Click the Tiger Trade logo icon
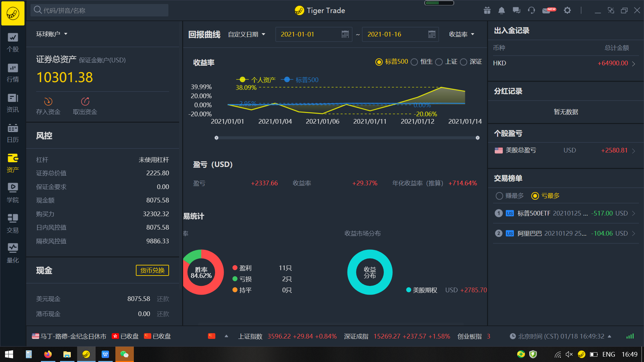644x362 pixels. (x=13, y=13)
